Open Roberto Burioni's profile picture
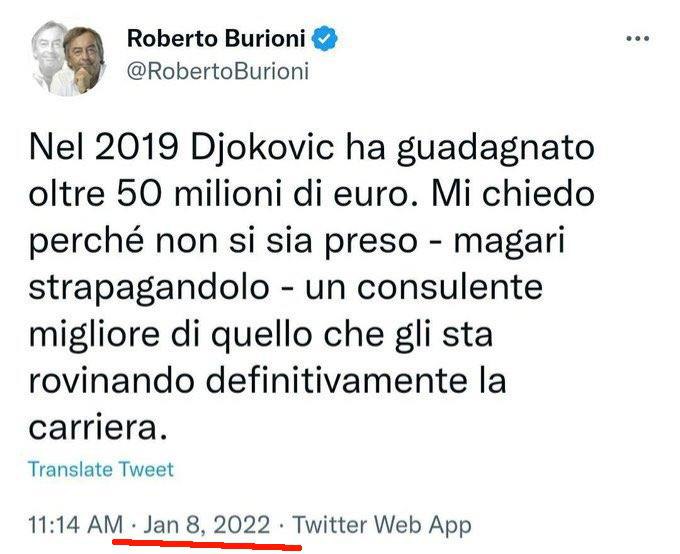 [68, 58]
